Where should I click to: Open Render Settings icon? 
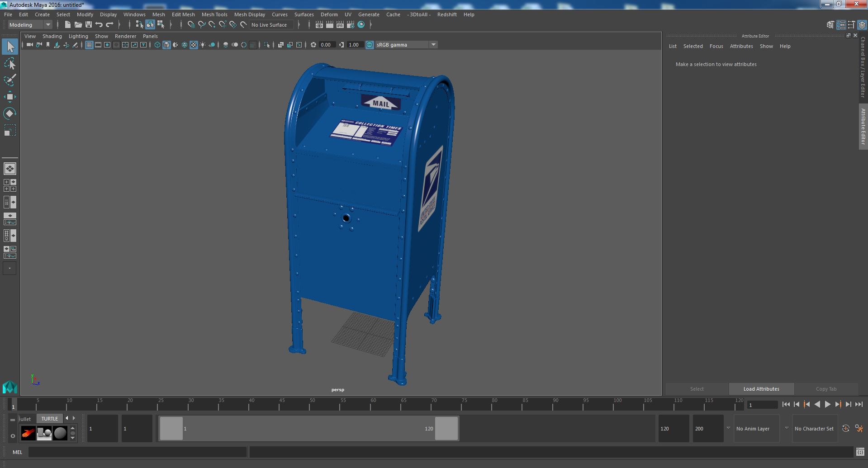pos(351,25)
